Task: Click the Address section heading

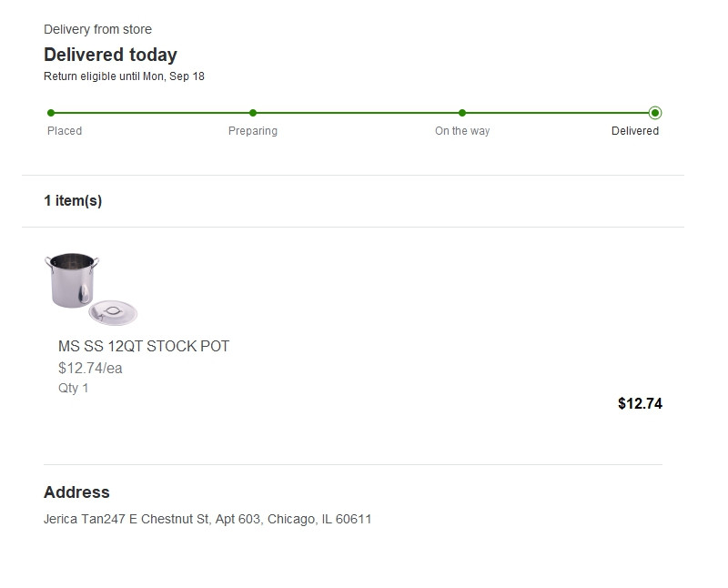Action: point(76,492)
